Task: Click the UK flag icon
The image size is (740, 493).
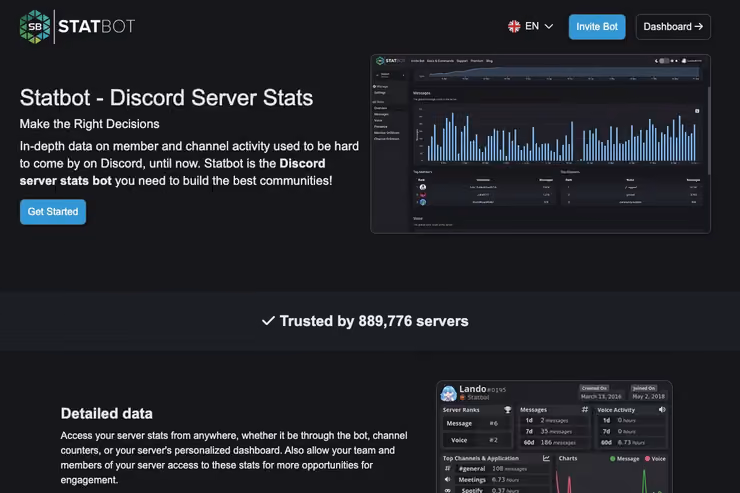Action: (514, 26)
